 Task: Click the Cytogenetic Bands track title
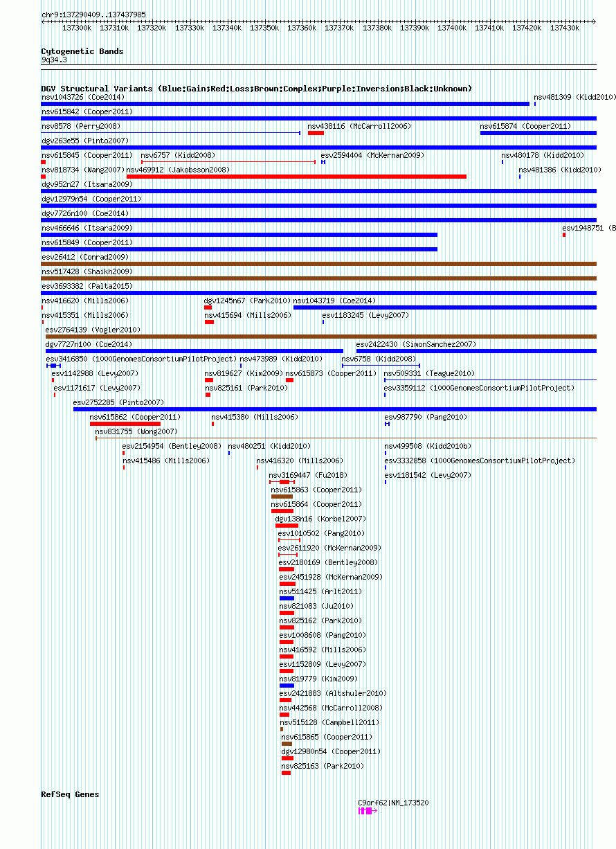pos(82,51)
